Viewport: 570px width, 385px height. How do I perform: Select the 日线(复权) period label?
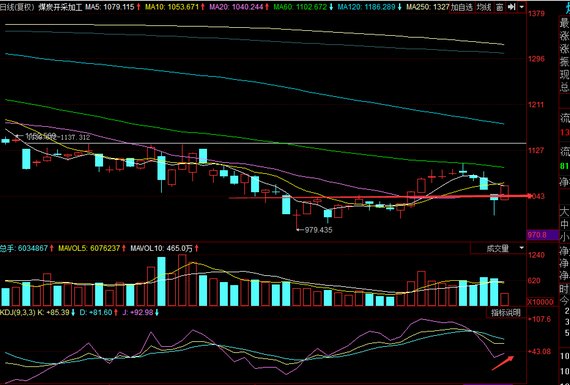tap(17, 7)
